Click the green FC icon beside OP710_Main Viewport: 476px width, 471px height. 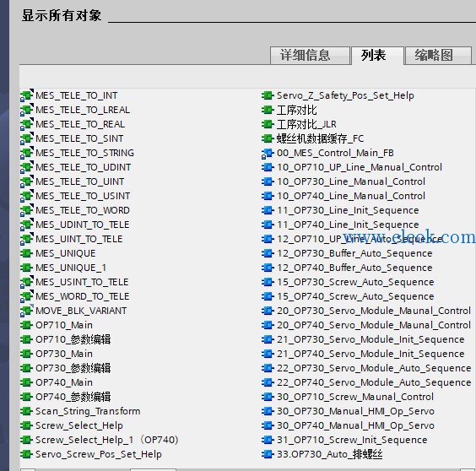[x=26, y=325]
